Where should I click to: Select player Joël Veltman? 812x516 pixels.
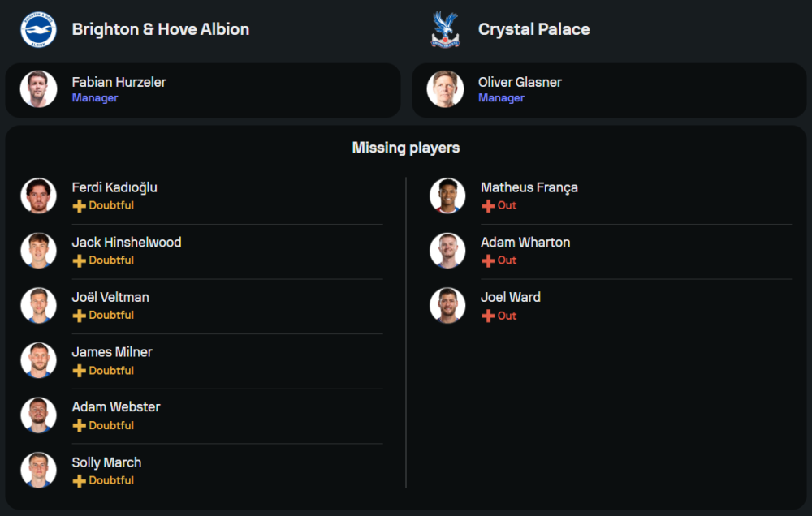[x=110, y=298]
